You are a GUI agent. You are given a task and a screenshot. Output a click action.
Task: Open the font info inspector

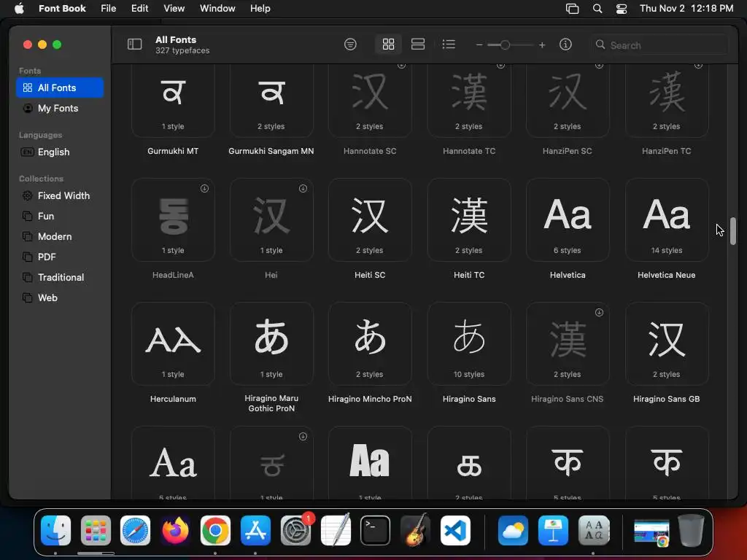(x=565, y=44)
